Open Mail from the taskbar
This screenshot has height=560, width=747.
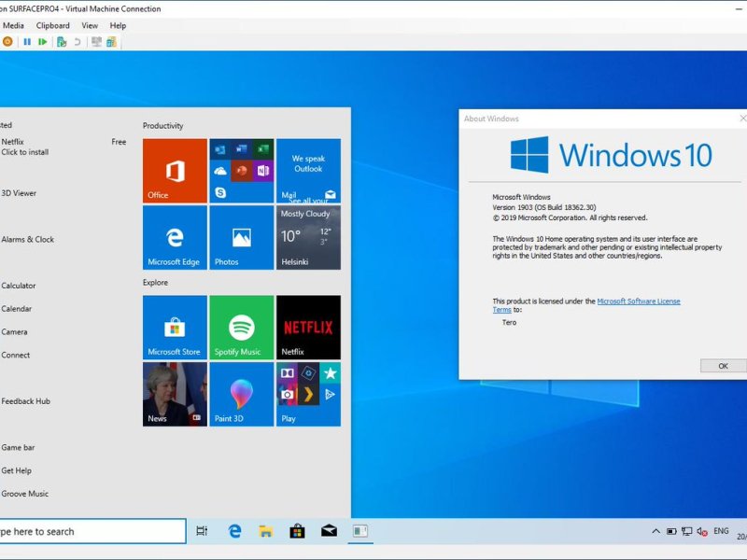329,531
